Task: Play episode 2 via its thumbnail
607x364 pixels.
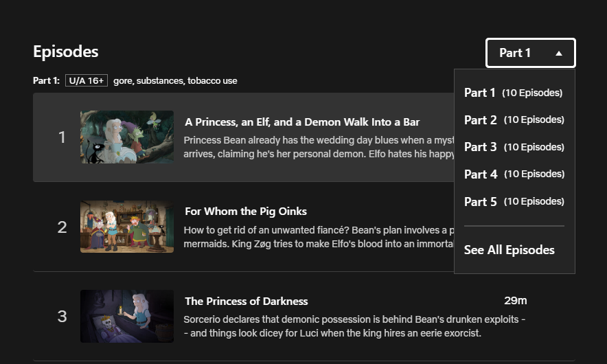Action: pyautogui.click(x=127, y=227)
